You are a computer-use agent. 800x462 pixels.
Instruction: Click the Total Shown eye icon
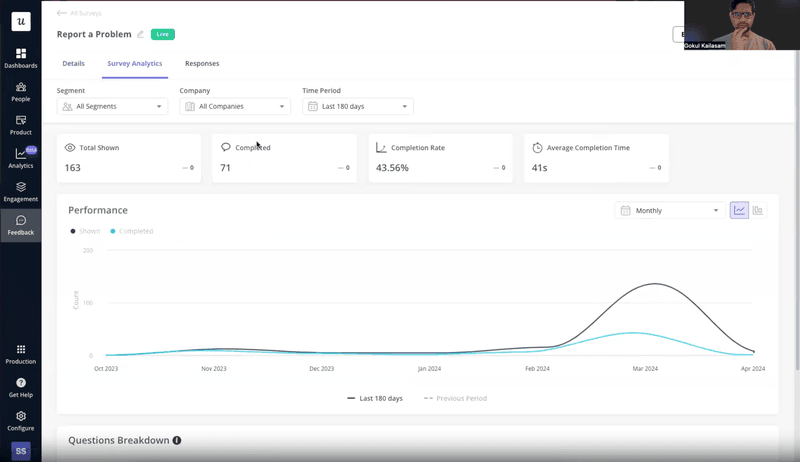point(70,147)
